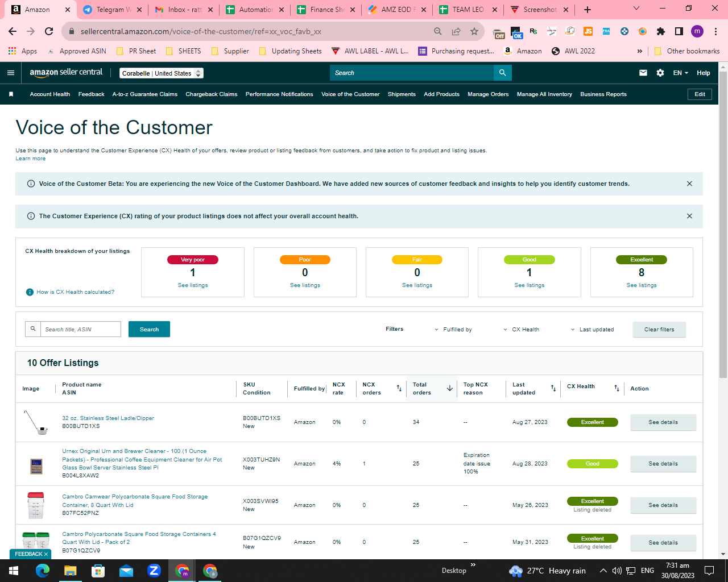Viewport: 728px width, 582px height.
Task: Open the Mail app on the taskbar
Action: 126,571
